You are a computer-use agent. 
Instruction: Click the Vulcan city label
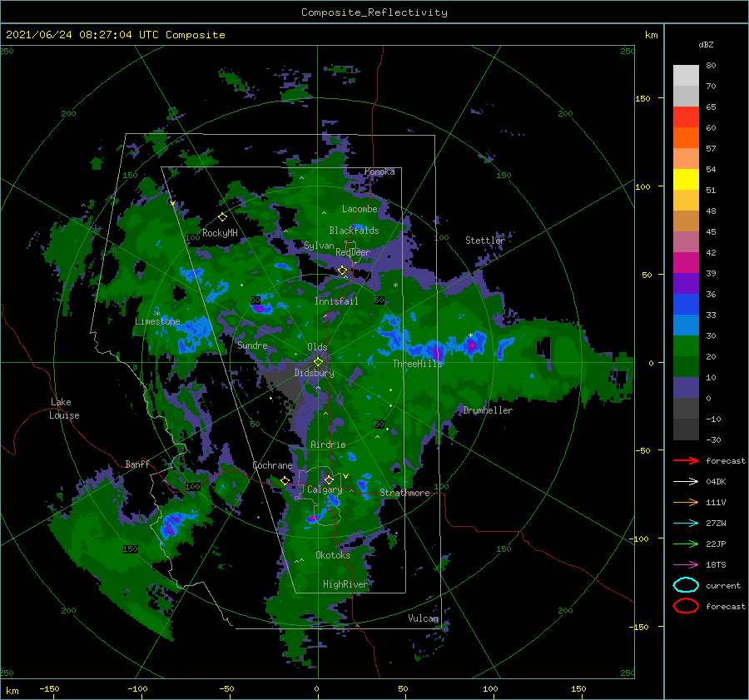[x=423, y=618]
